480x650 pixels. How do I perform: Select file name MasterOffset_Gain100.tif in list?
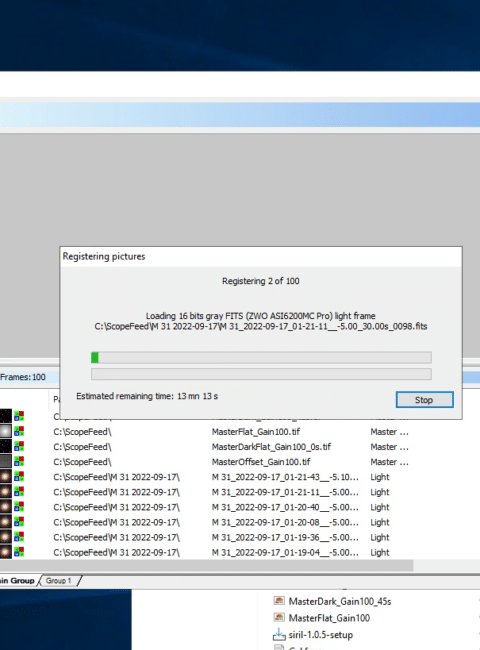point(261,462)
